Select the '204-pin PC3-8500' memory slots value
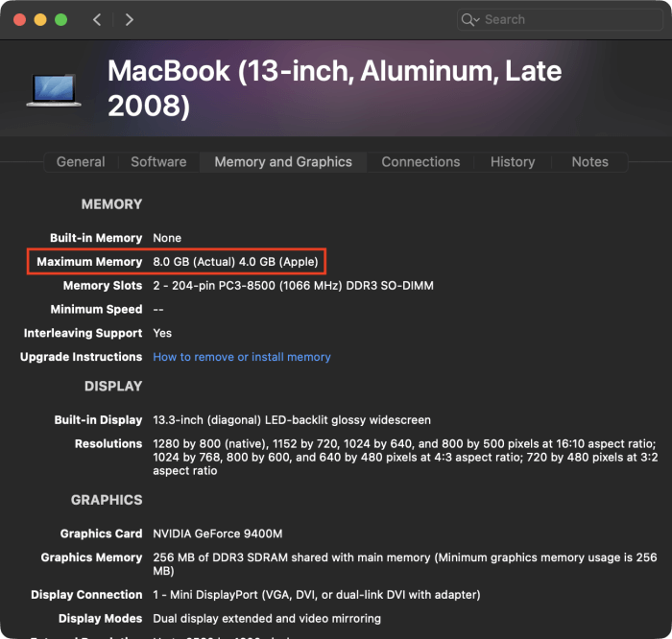This screenshot has width=672, height=639. click(x=293, y=286)
